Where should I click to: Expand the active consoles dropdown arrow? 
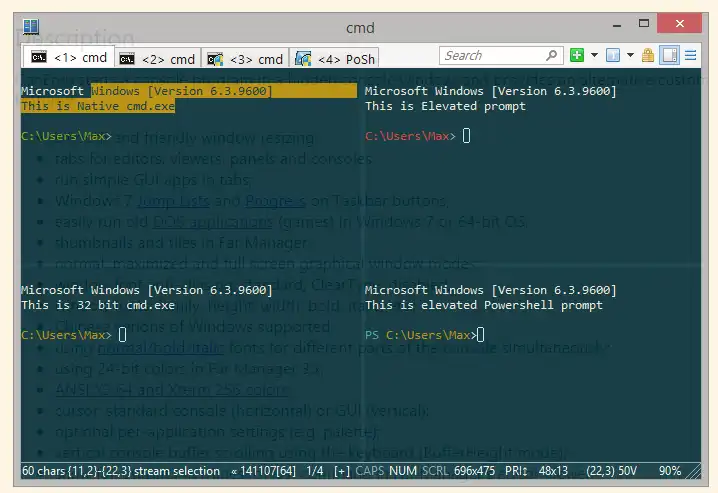click(631, 55)
